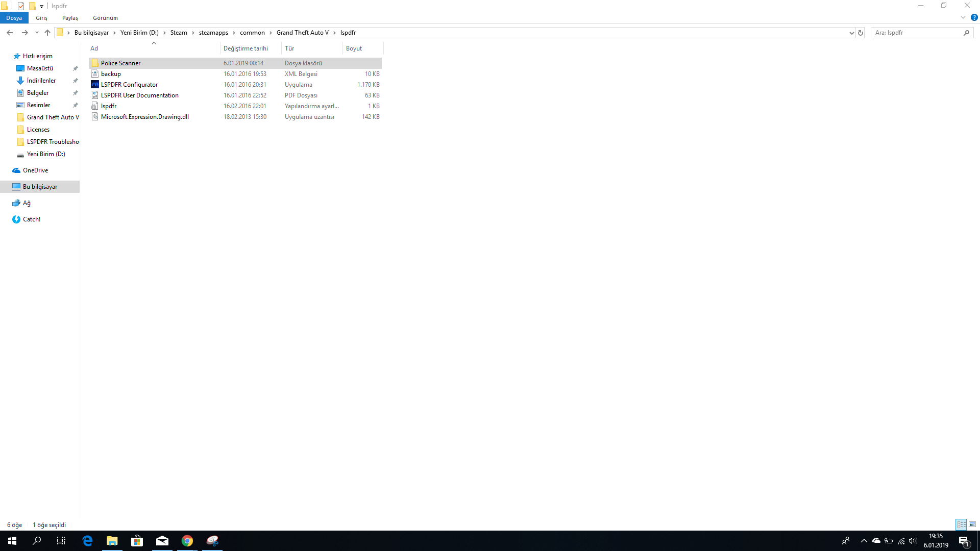Go up one folder level

47,33
